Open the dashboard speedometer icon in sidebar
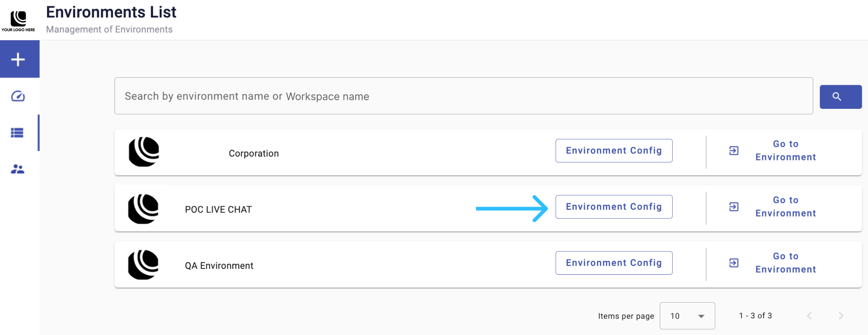This screenshot has width=868, height=335. 18,96
